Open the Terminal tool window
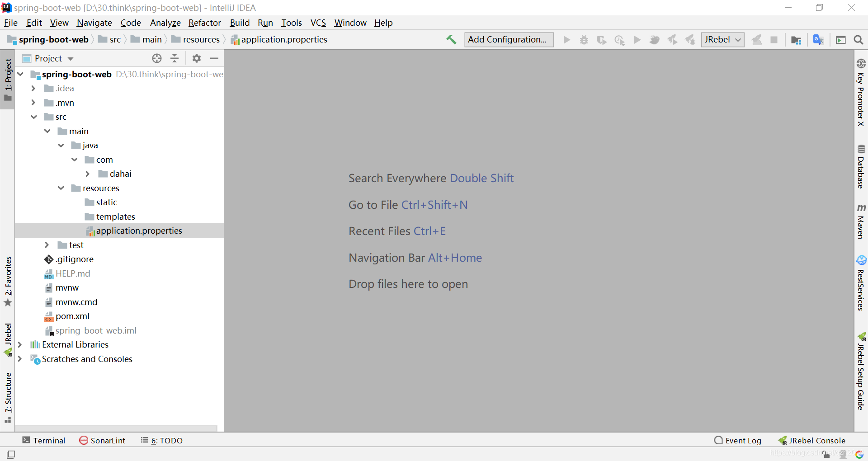 tap(44, 440)
